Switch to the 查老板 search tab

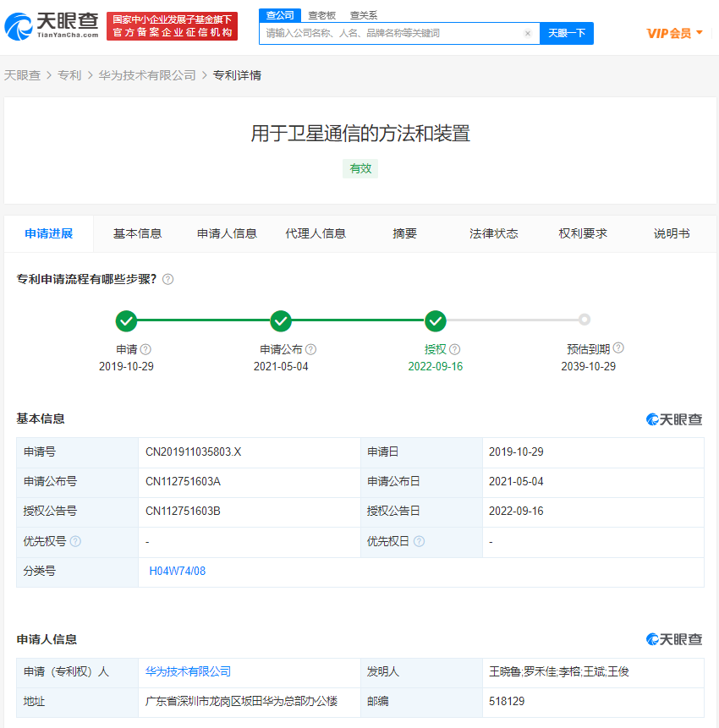pyautogui.click(x=322, y=15)
